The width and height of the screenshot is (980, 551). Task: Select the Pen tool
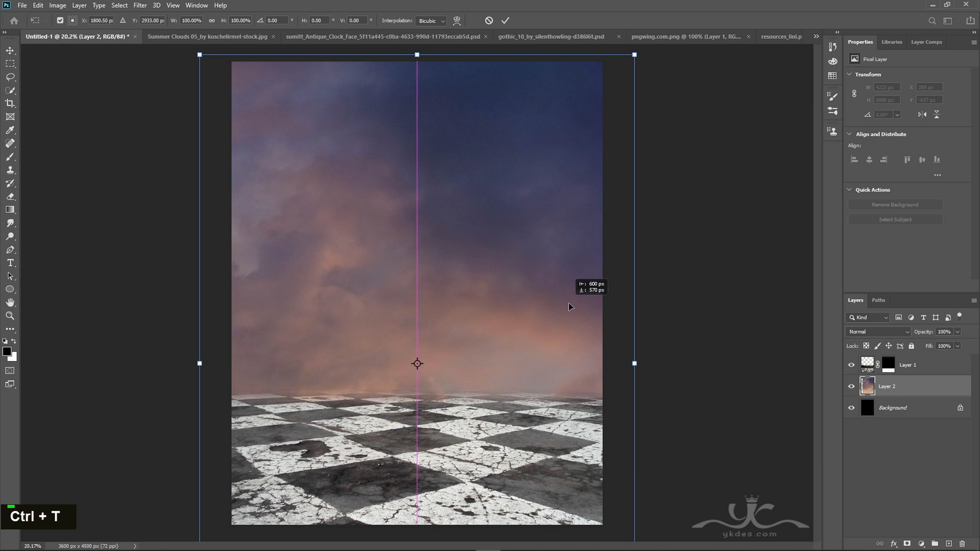pos(10,250)
